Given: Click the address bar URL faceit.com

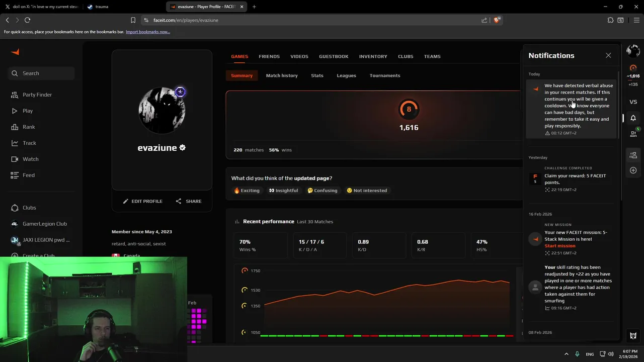Looking at the screenshot, I should click(x=186, y=20).
